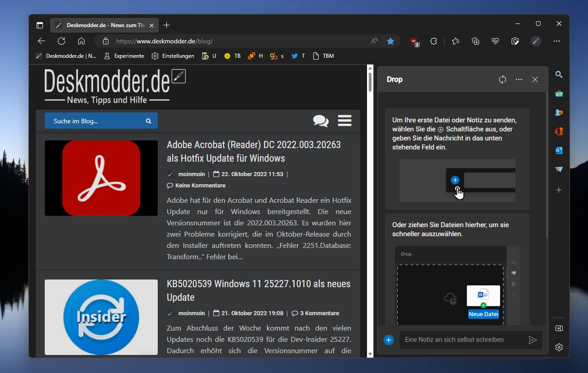588x373 pixels.
Task: Click the blog search magnifier icon
Action: click(148, 121)
